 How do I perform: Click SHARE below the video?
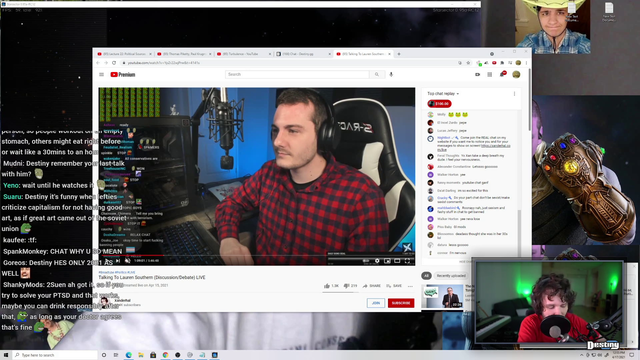[x=371, y=286]
